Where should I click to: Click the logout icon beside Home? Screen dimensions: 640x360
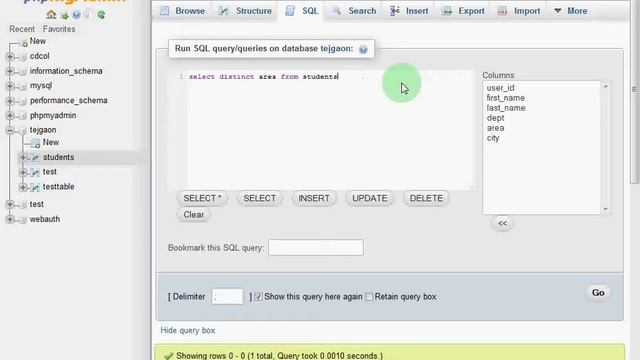coord(64,15)
